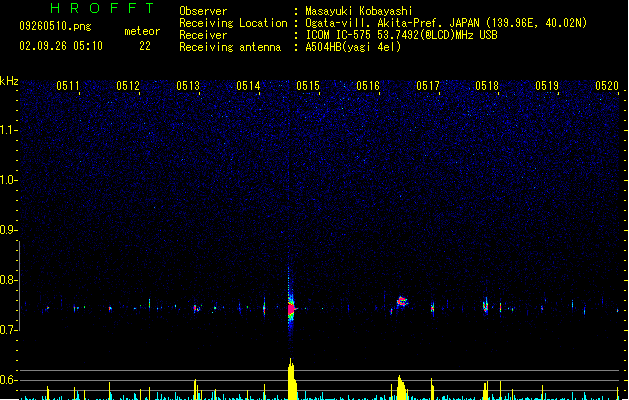Click the observer name Masayuki Kobayashi
This screenshot has height=400, width=629.
coord(359,11)
